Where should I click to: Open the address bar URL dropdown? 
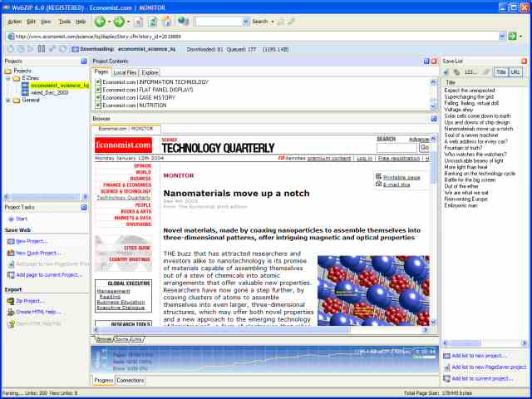pyautogui.click(x=502, y=37)
